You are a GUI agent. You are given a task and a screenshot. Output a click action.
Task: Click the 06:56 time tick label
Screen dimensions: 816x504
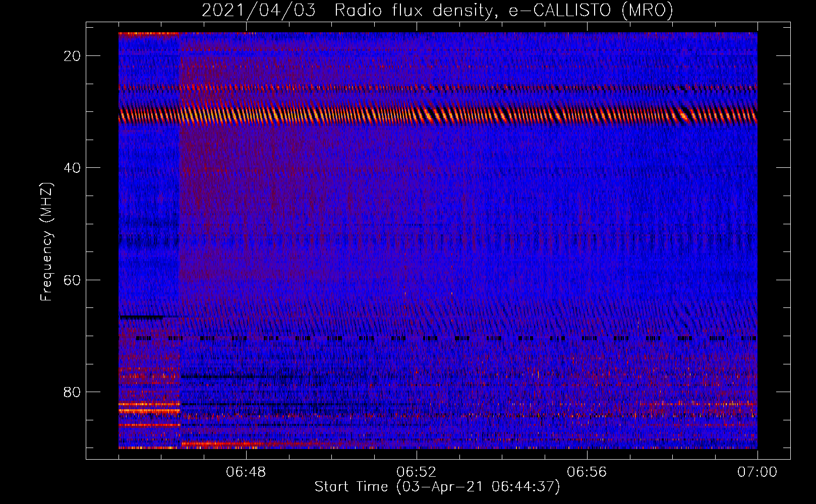587,472
